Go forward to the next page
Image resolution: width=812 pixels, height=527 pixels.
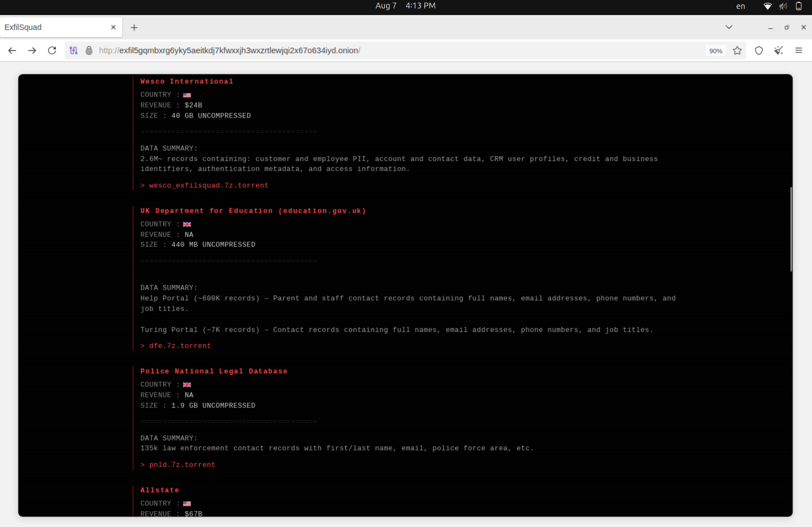pyautogui.click(x=32, y=50)
